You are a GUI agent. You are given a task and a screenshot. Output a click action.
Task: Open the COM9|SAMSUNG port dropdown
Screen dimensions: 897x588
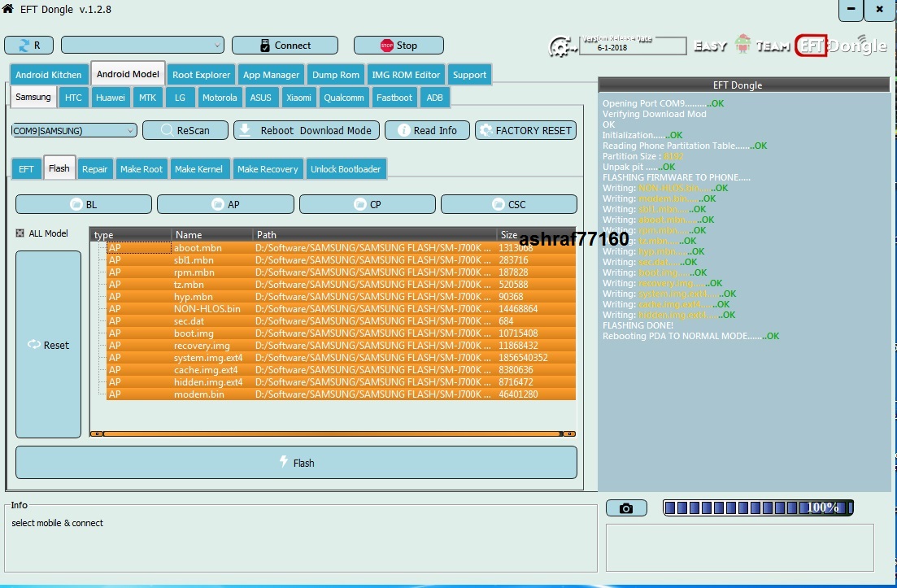point(74,130)
